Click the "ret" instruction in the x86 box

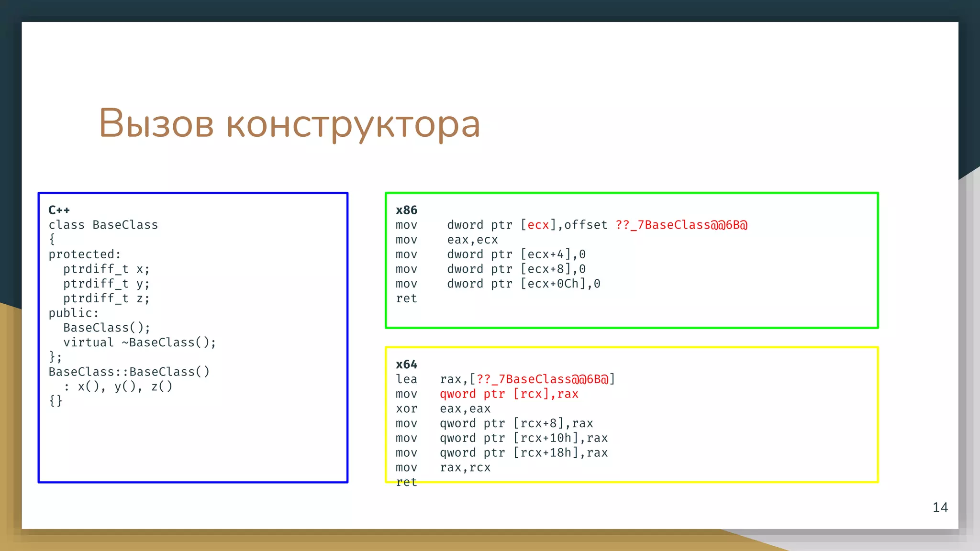407,298
